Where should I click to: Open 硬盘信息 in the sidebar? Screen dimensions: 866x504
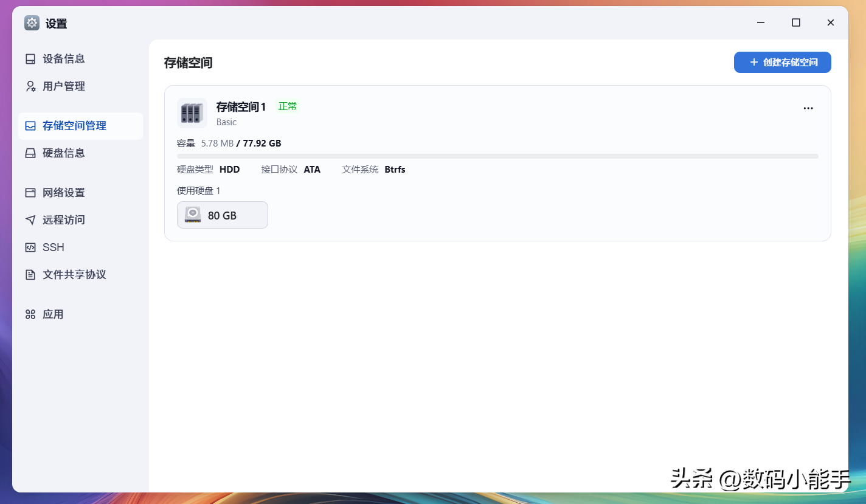81,153
